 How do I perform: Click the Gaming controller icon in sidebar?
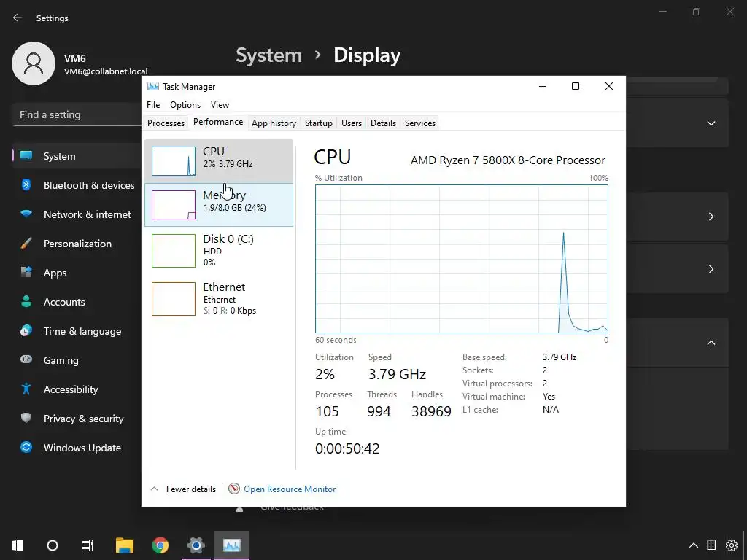[26, 359]
